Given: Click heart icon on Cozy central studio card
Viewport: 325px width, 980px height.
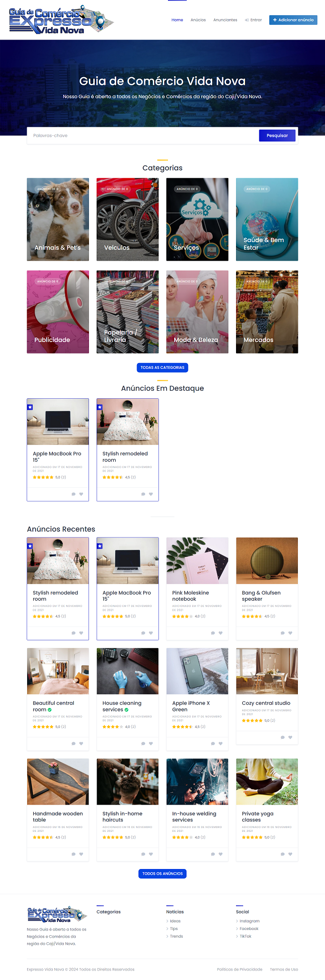Looking at the screenshot, I should (290, 738).
